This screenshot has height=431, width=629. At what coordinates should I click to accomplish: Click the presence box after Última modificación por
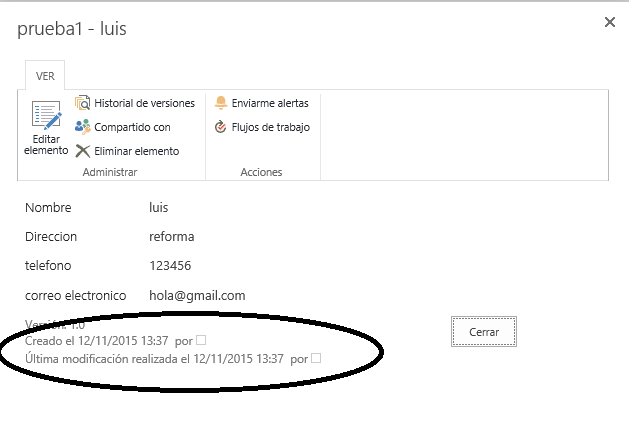coord(316,358)
